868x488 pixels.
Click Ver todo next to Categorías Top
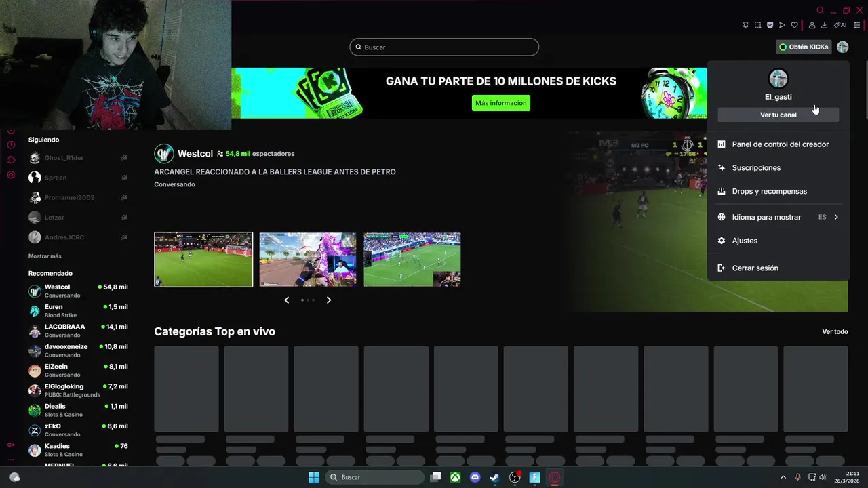835,331
